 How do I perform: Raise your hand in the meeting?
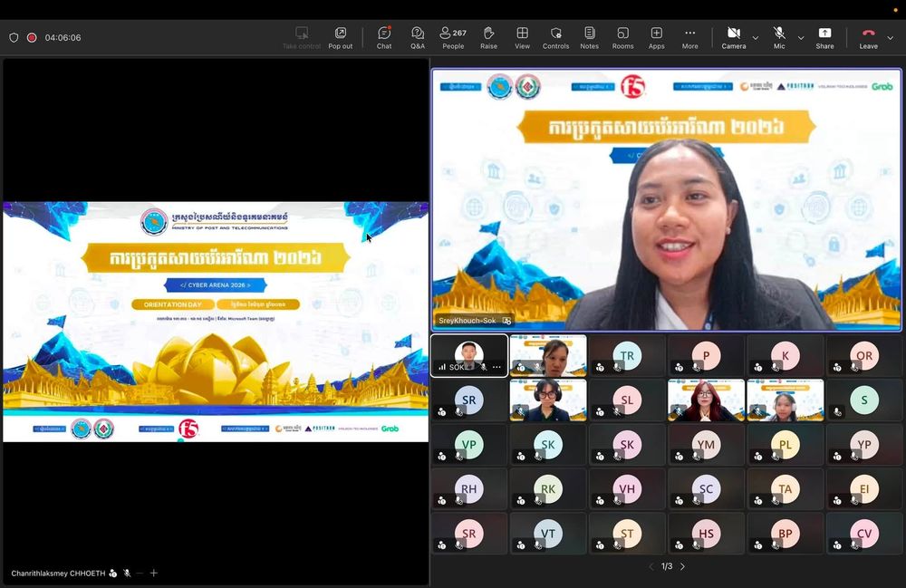pyautogui.click(x=489, y=37)
